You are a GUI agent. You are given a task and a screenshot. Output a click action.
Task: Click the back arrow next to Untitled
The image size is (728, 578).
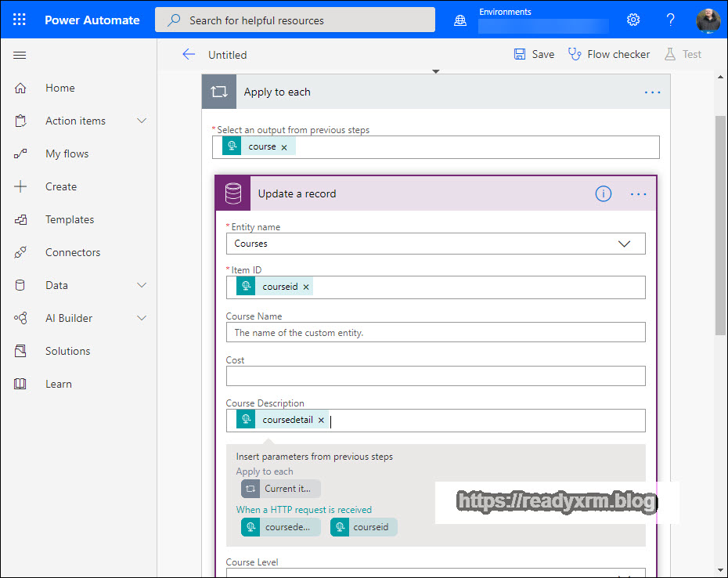point(189,54)
